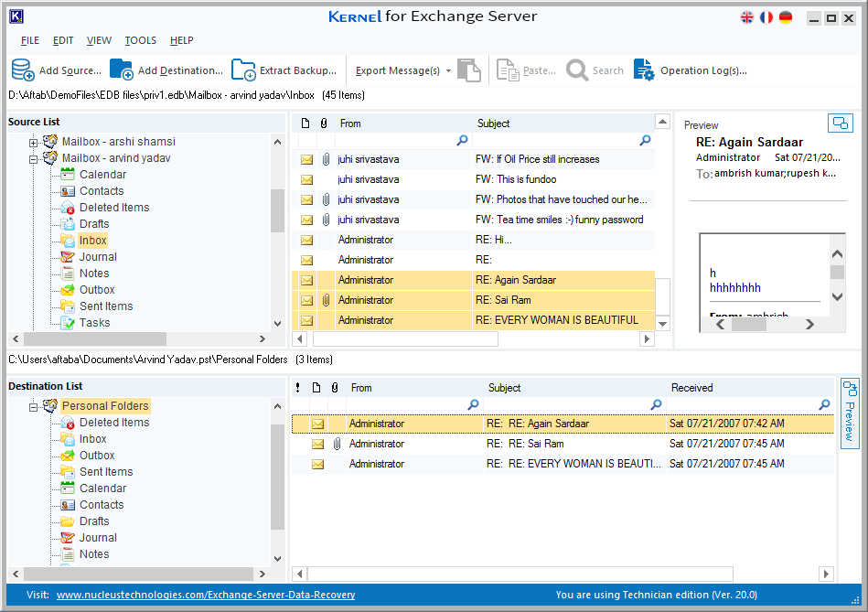Switch language using the French flag

coord(766,17)
